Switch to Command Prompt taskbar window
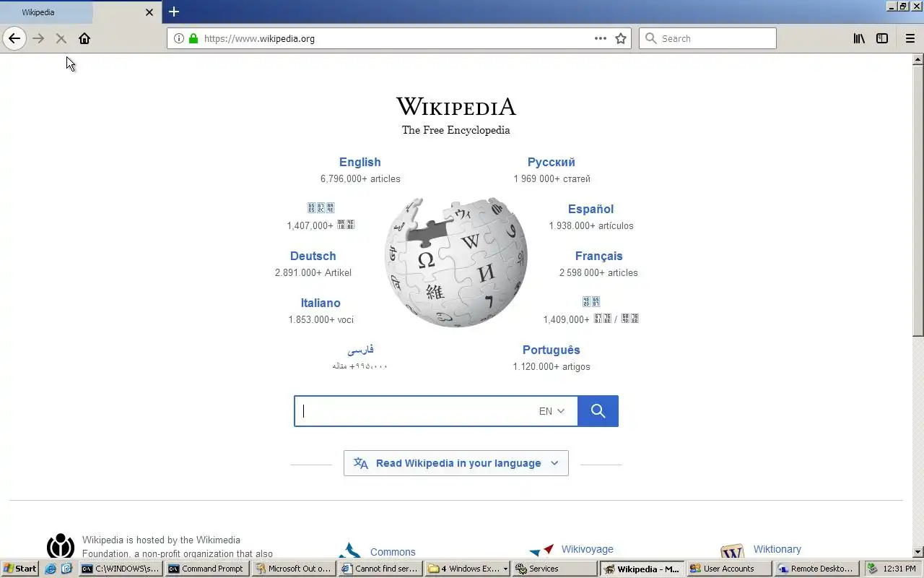Screen dimensions: 924x578 pyautogui.click(x=206, y=569)
